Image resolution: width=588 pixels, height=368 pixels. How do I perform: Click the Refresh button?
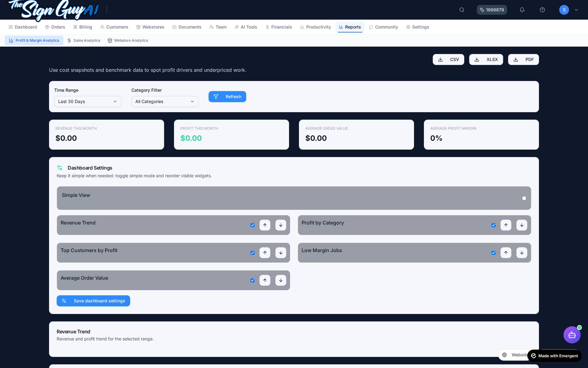tap(227, 97)
